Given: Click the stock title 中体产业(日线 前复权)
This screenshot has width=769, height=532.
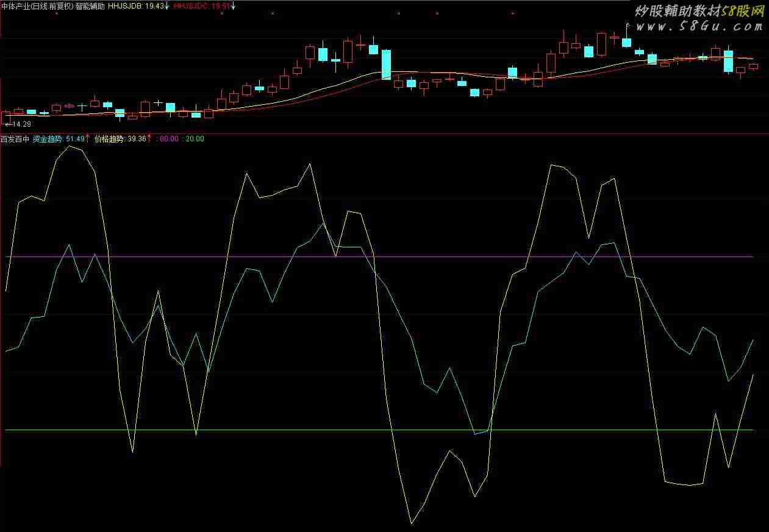Looking at the screenshot, I should [37, 6].
